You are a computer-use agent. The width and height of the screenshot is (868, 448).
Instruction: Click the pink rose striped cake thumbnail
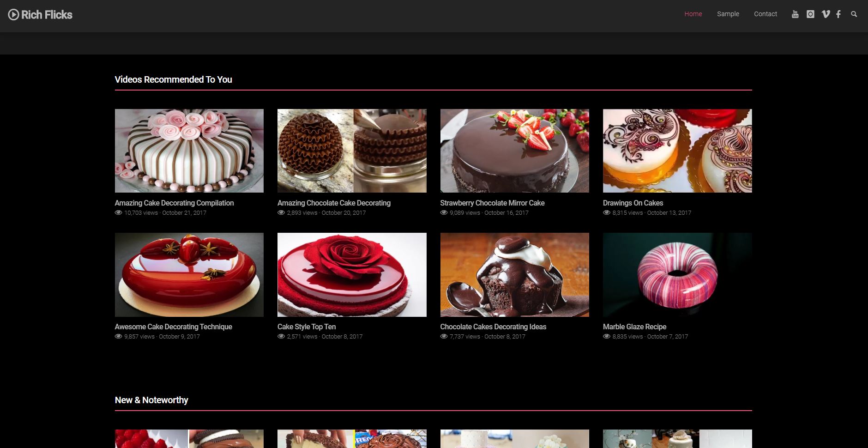(x=189, y=151)
